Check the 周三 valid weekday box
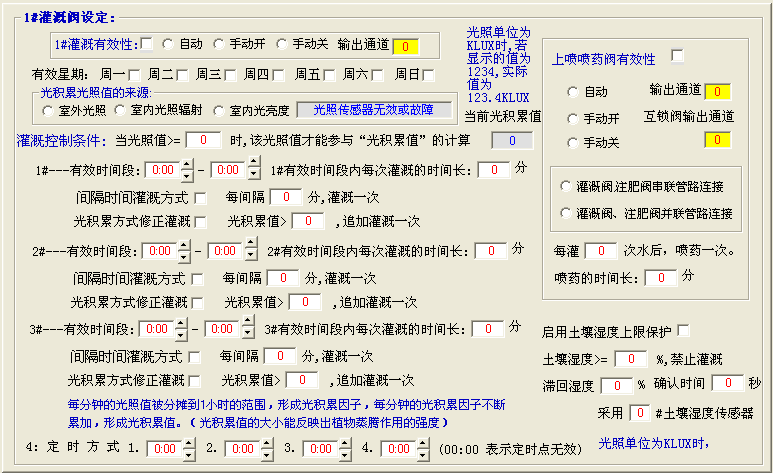Viewport: 773px width, 473px height. pos(230,74)
